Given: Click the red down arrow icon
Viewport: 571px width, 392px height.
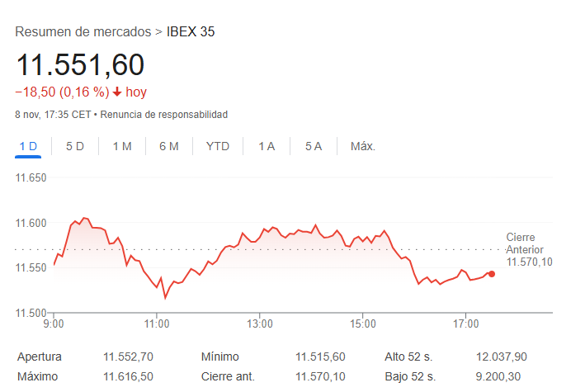Looking at the screenshot, I should pyautogui.click(x=117, y=92).
